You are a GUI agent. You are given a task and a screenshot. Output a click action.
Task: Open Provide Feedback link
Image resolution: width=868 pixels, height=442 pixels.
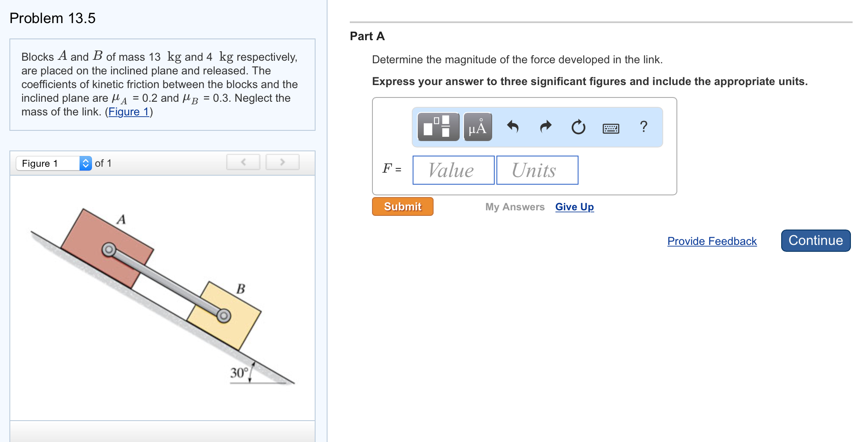(712, 241)
